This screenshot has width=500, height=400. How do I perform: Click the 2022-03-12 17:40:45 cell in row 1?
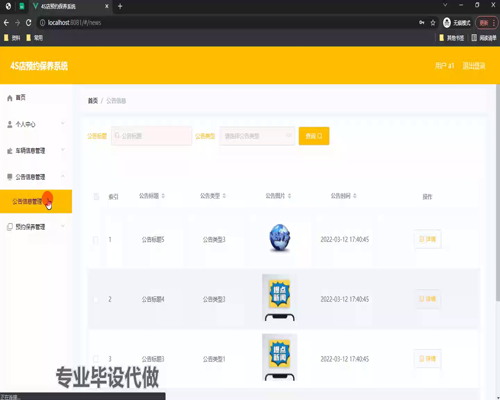(x=345, y=239)
